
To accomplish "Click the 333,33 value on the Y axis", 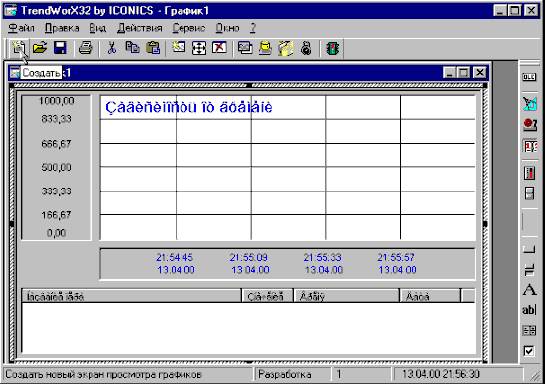I will [56, 191].
